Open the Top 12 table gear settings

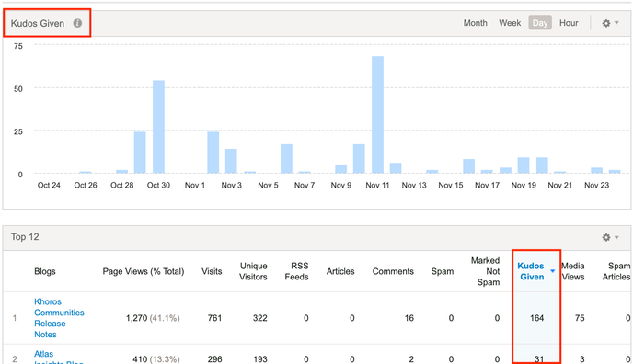click(x=610, y=237)
